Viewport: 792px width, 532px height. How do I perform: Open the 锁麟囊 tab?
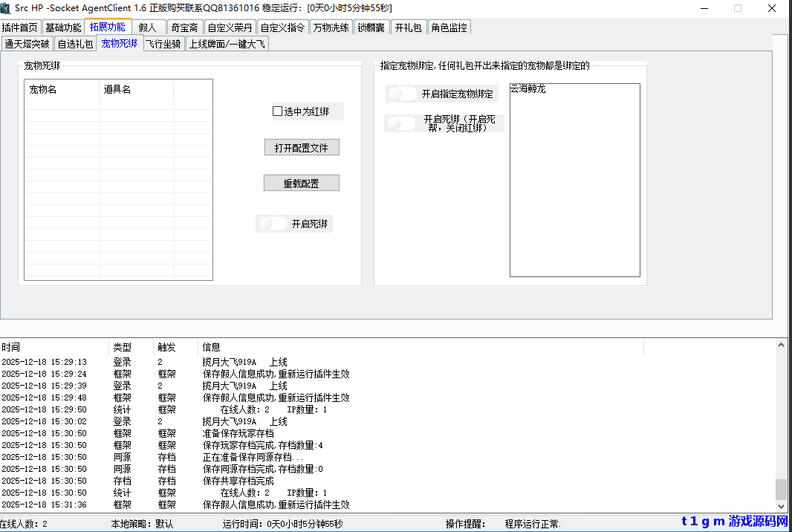coord(371,26)
